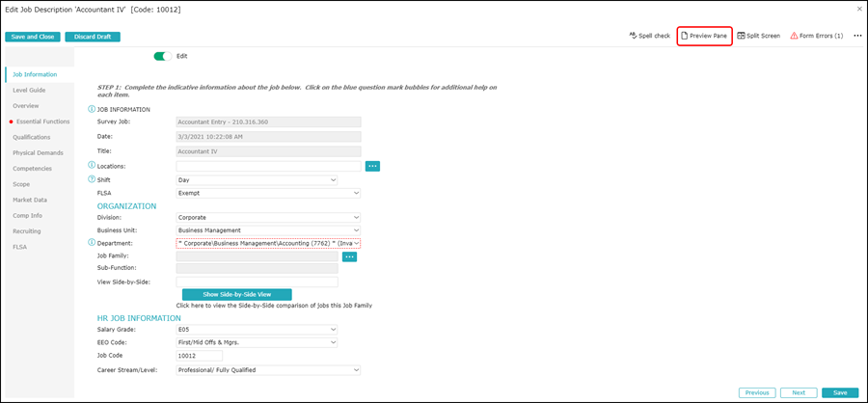Click the Locations browse ellipsis button

(372, 166)
